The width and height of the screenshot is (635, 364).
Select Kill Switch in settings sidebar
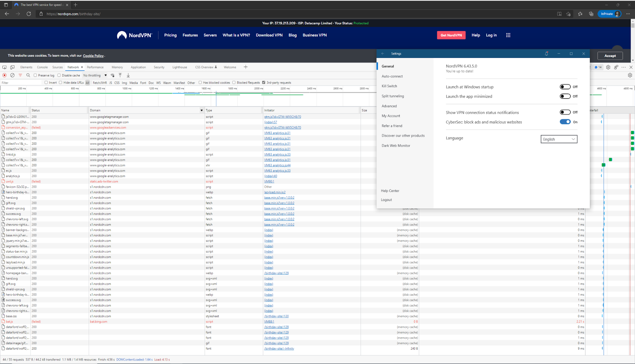click(x=389, y=86)
